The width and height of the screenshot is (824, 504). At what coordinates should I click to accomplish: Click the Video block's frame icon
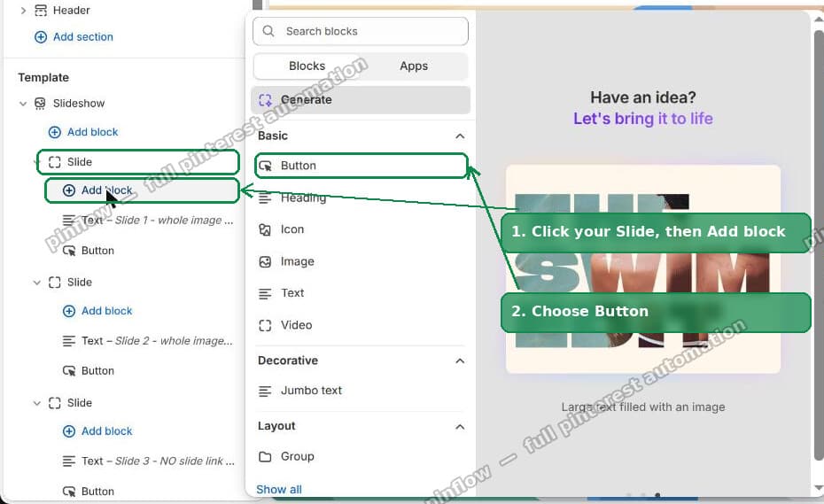coord(266,326)
